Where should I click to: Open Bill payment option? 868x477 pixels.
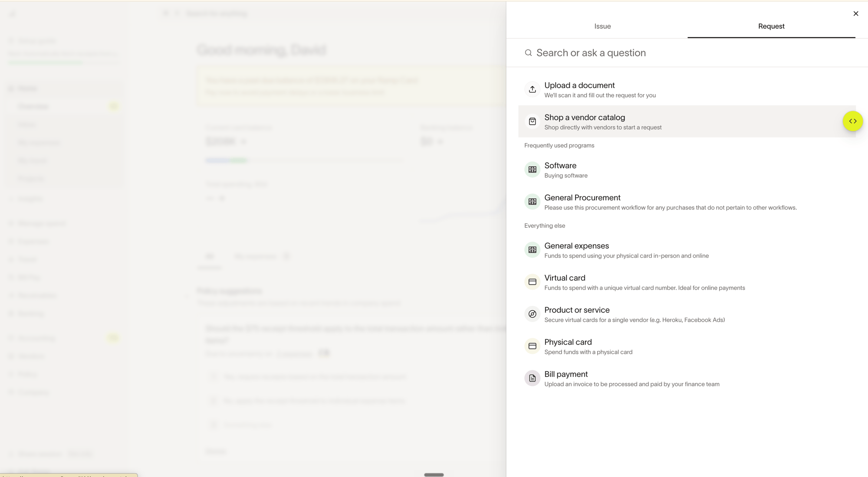click(x=687, y=378)
